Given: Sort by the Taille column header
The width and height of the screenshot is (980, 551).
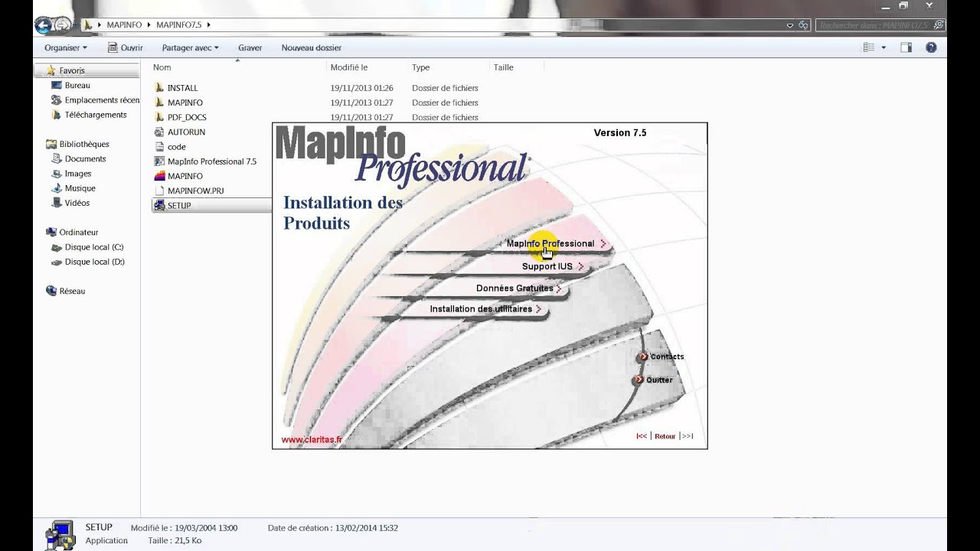Looking at the screenshot, I should point(503,67).
